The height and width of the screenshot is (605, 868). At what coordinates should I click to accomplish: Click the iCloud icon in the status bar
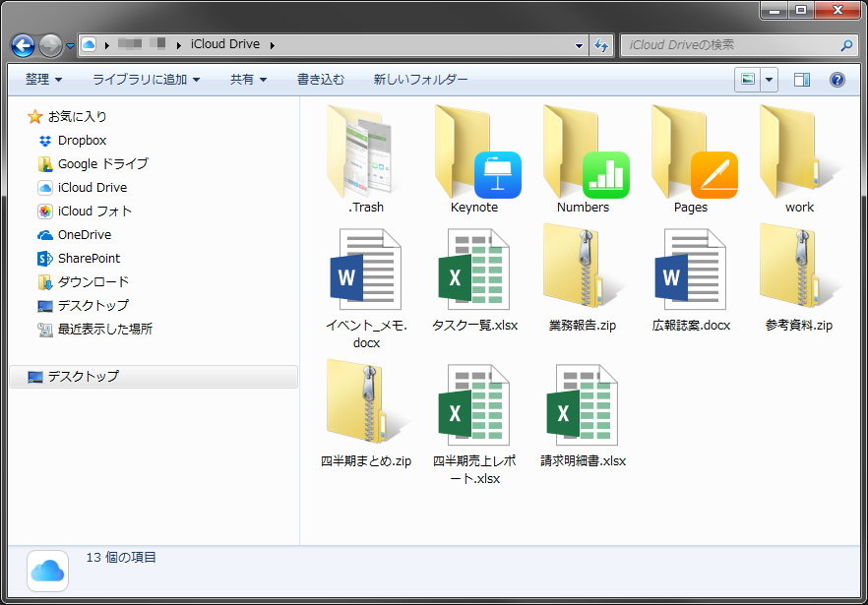(x=46, y=571)
